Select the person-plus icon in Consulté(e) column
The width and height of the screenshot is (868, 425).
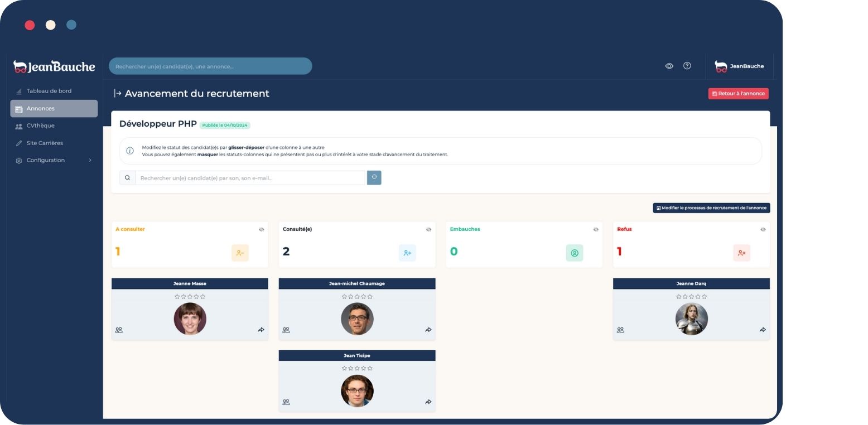407,253
